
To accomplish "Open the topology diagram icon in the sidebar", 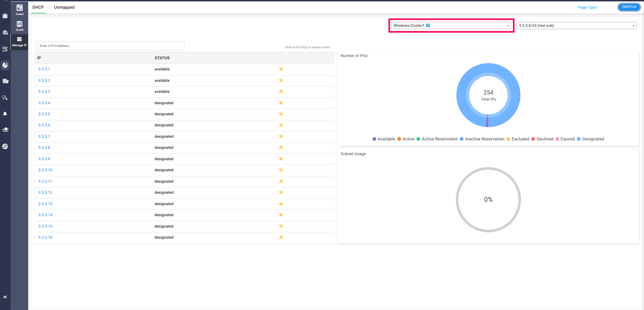I will pos(5,49).
